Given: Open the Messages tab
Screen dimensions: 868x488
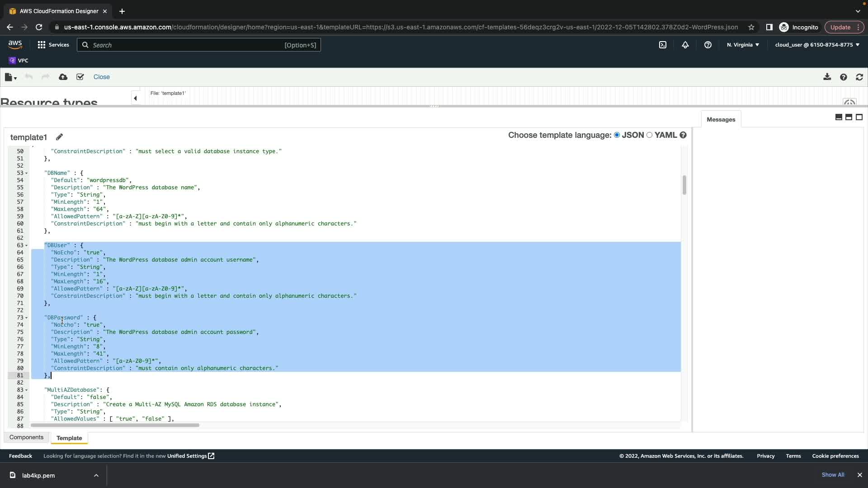Looking at the screenshot, I should pyautogui.click(x=721, y=120).
